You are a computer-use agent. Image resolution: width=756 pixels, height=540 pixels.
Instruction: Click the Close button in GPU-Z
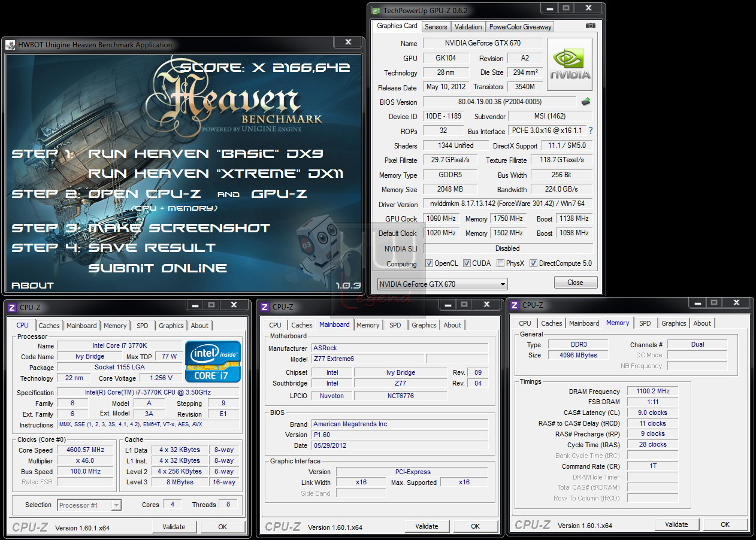click(575, 283)
